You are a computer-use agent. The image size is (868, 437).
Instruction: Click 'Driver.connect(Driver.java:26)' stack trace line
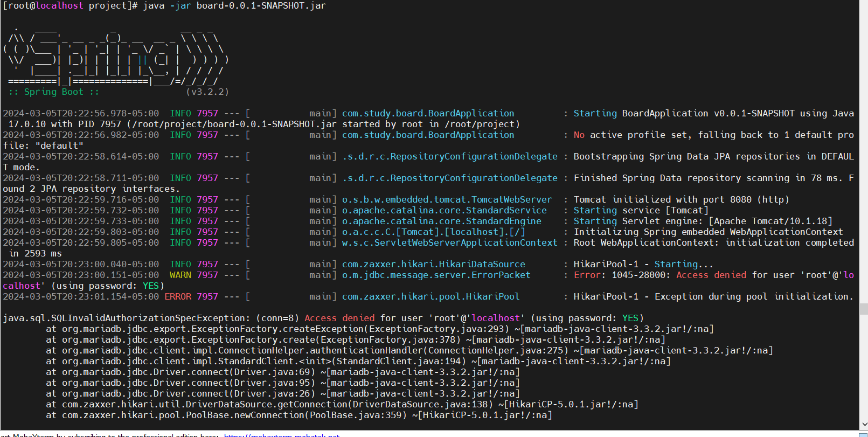(x=283, y=394)
